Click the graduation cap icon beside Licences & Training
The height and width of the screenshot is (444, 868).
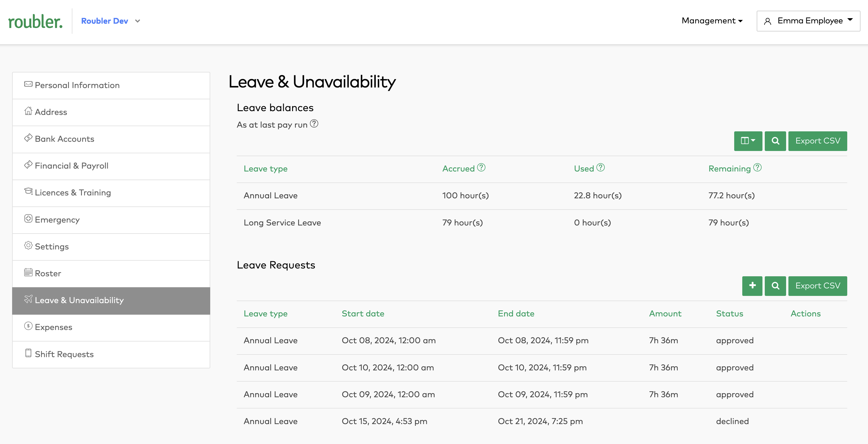pyautogui.click(x=28, y=191)
